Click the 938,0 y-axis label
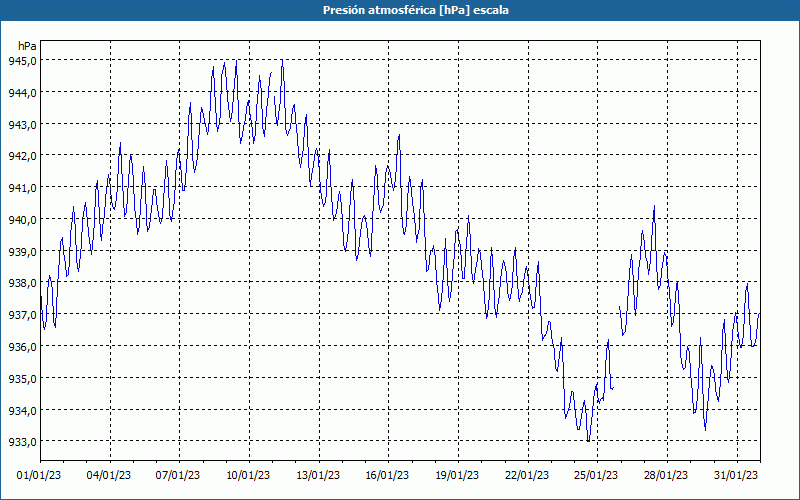The width and height of the screenshot is (800, 500). [x=22, y=283]
